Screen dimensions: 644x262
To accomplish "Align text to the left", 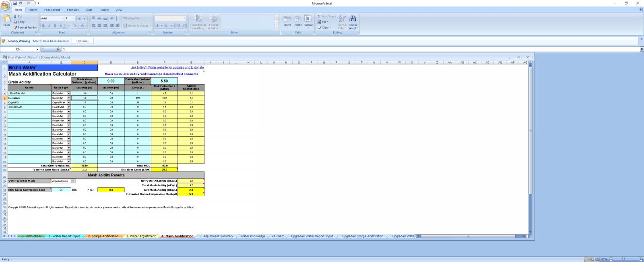I will 93,26.
